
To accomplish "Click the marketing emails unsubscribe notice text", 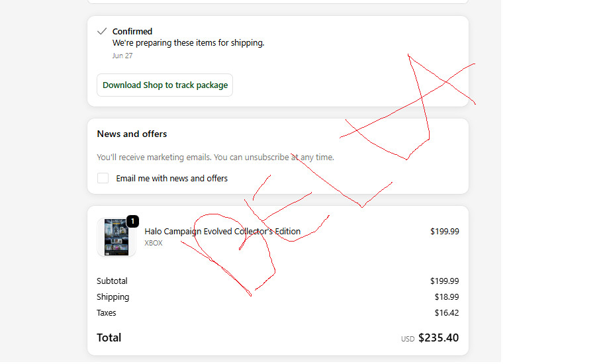I will point(215,158).
